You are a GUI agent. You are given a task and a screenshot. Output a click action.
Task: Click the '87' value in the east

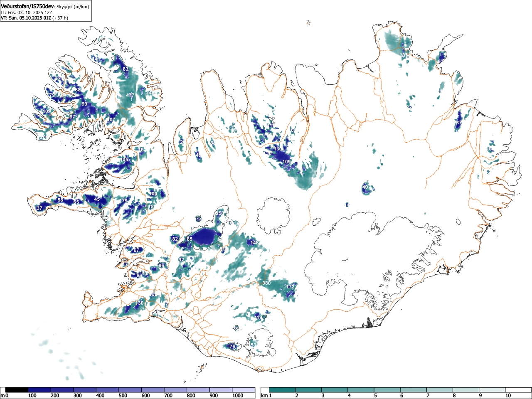(459, 123)
